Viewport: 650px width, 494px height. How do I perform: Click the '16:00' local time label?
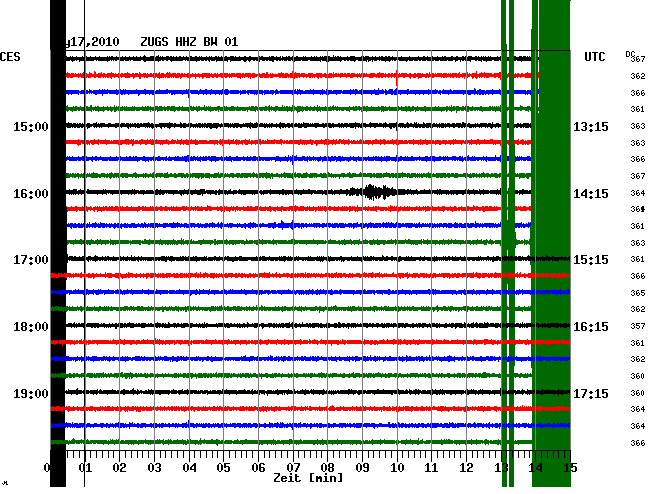click(x=31, y=194)
